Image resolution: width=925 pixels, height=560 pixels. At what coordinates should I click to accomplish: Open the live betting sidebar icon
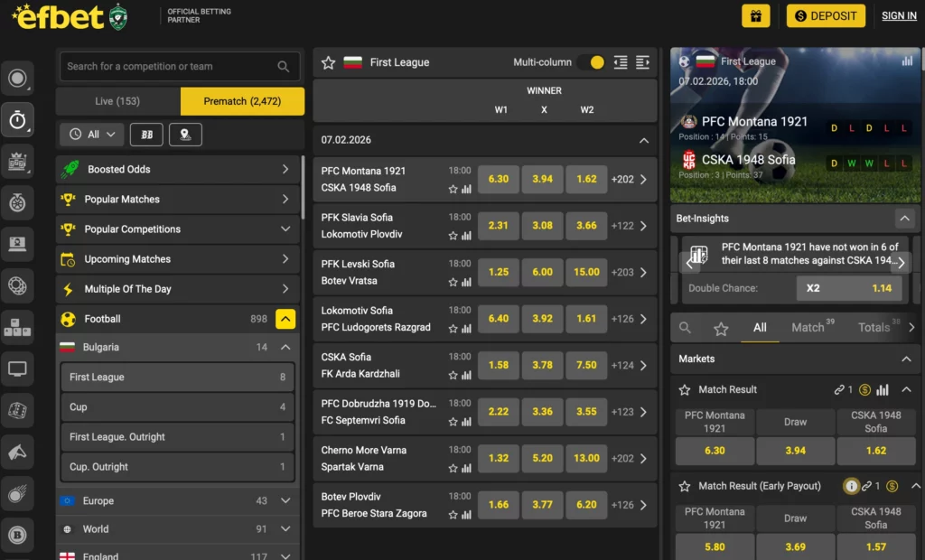coord(17,78)
